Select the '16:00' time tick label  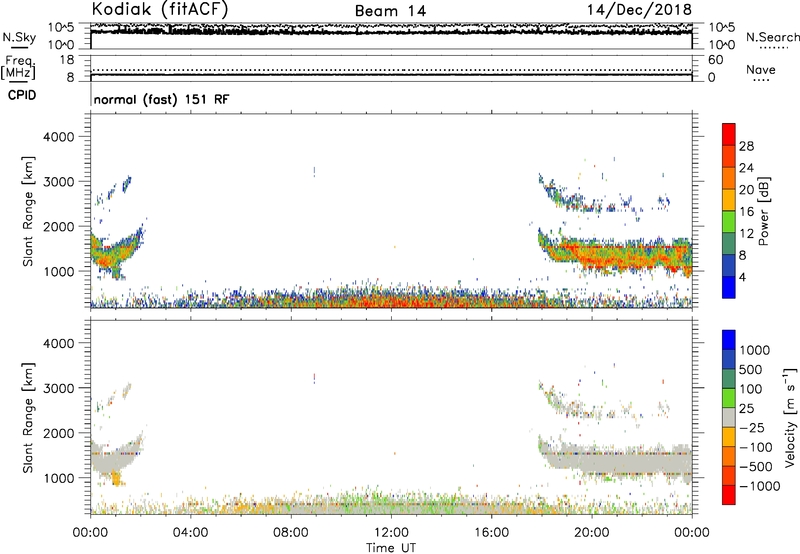point(491,533)
